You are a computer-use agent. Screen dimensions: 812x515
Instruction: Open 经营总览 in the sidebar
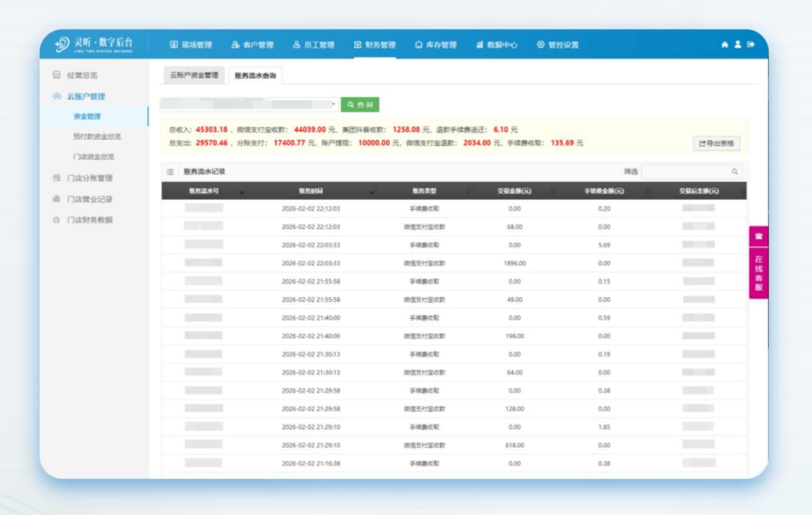coord(82,75)
